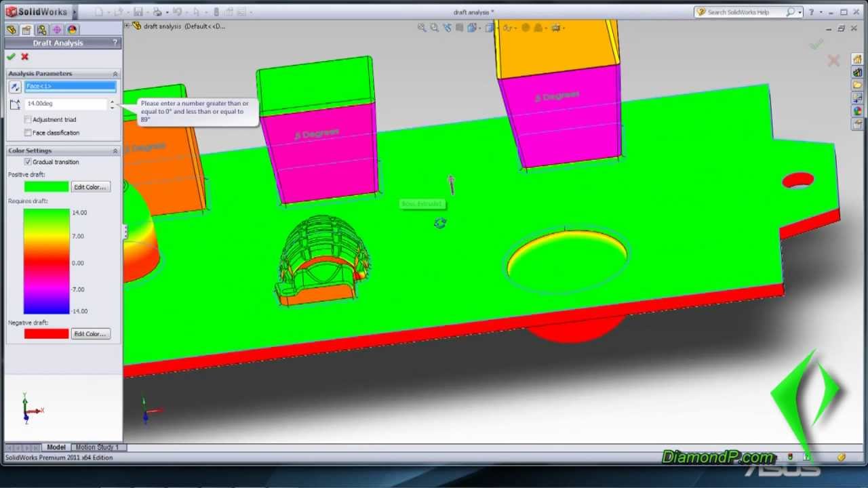Image resolution: width=868 pixels, height=488 pixels.
Task: Click the Undo toolbar icon
Action: (x=177, y=12)
